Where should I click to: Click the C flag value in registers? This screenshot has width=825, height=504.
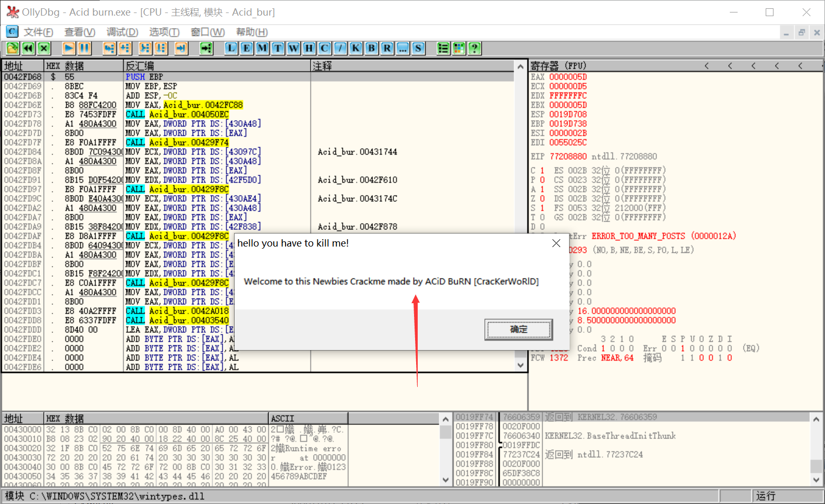(x=542, y=171)
